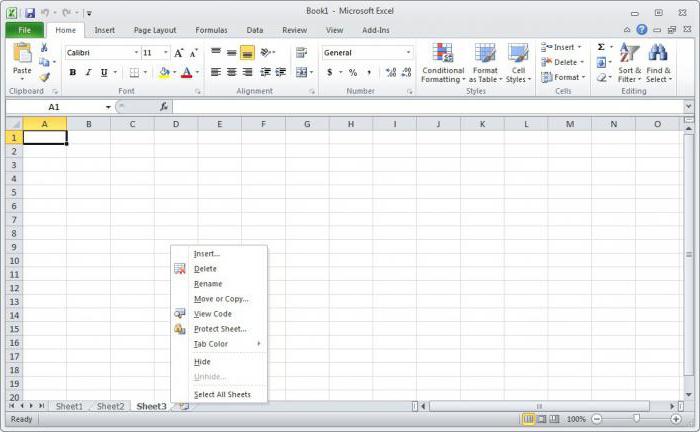The image size is (700, 432).
Task: Click the Paste icon in Clipboard group
Action: pyautogui.click(x=22, y=56)
